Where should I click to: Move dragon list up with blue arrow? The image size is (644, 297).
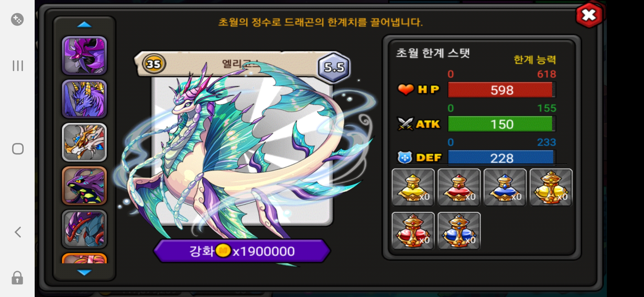[84, 25]
